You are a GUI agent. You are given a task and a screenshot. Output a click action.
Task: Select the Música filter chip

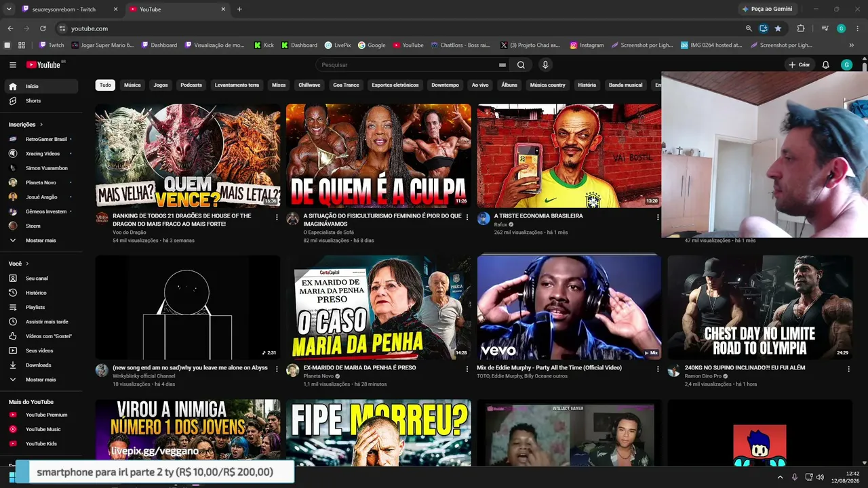[132, 85]
